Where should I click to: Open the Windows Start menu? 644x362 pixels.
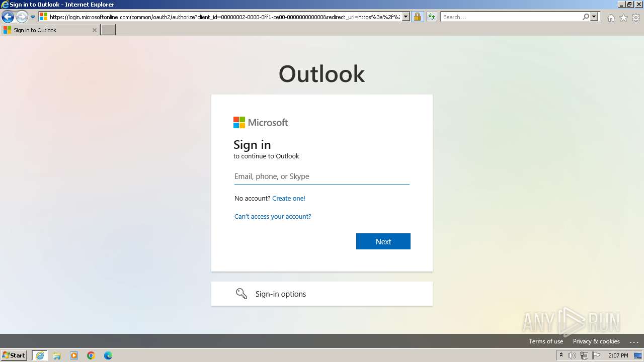tap(14, 355)
